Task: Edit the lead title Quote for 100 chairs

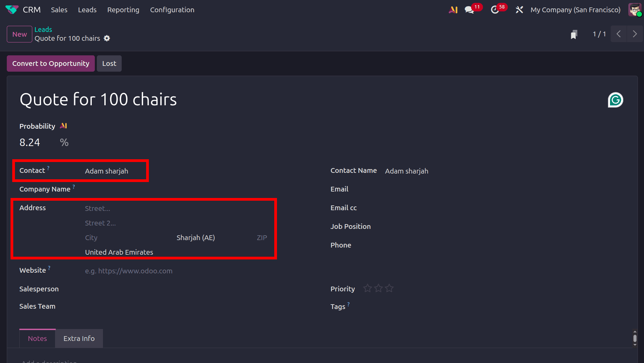Action: (98, 99)
